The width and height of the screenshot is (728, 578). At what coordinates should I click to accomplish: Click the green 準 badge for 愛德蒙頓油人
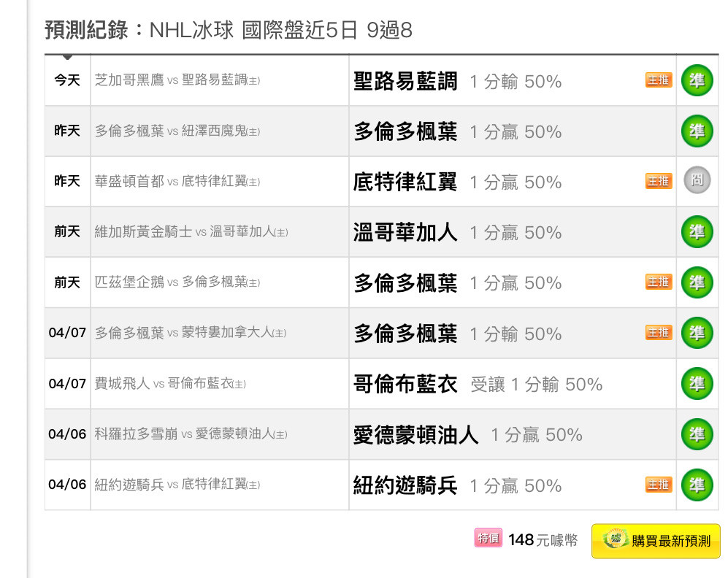coord(697,434)
